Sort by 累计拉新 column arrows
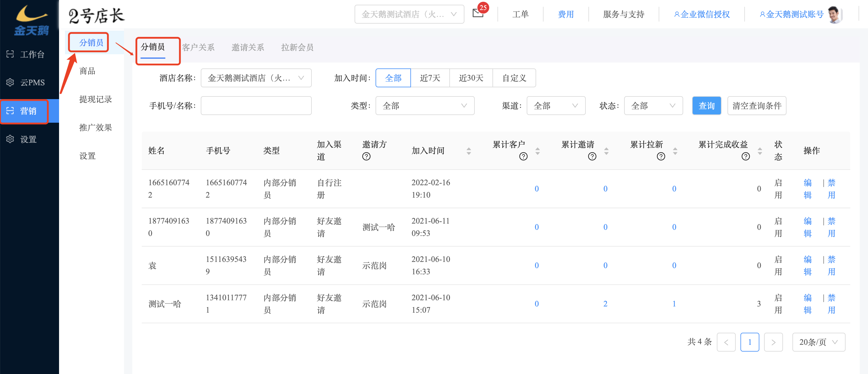This screenshot has width=868, height=374. (x=675, y=151)
